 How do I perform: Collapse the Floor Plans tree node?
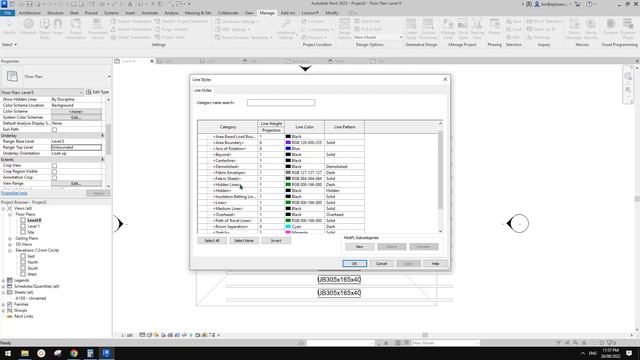10,214
